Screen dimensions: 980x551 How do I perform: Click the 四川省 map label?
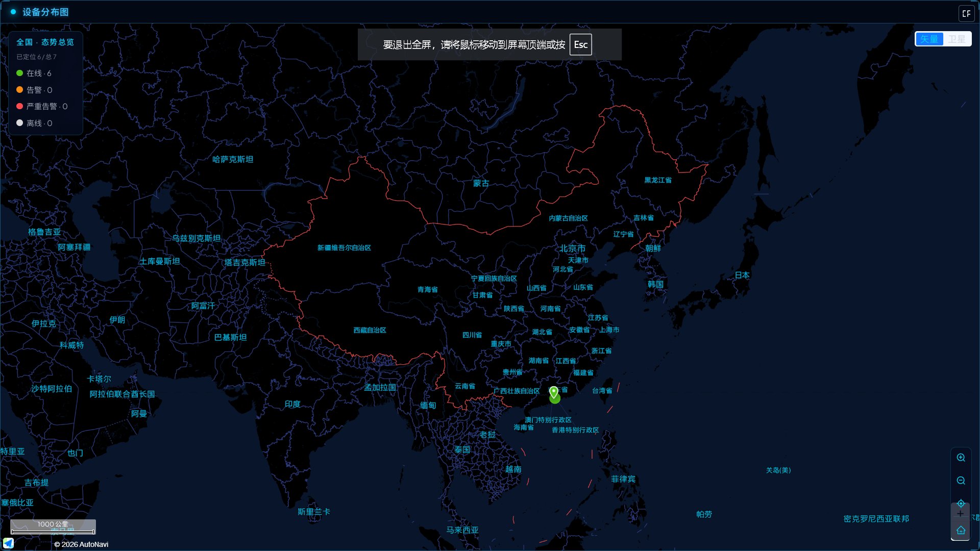point(472,335)
